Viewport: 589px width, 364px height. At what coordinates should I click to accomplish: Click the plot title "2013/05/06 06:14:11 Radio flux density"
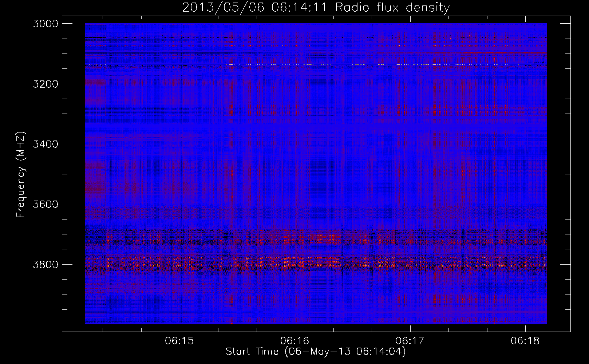(316, 8)
